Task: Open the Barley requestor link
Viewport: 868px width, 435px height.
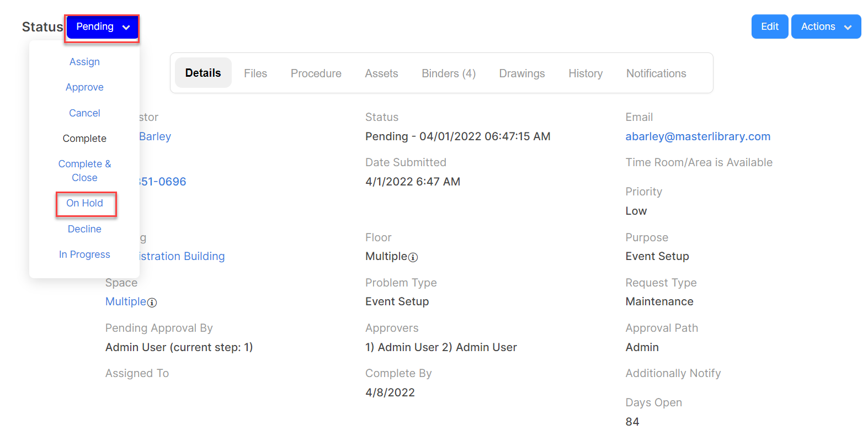Action: 155,136
